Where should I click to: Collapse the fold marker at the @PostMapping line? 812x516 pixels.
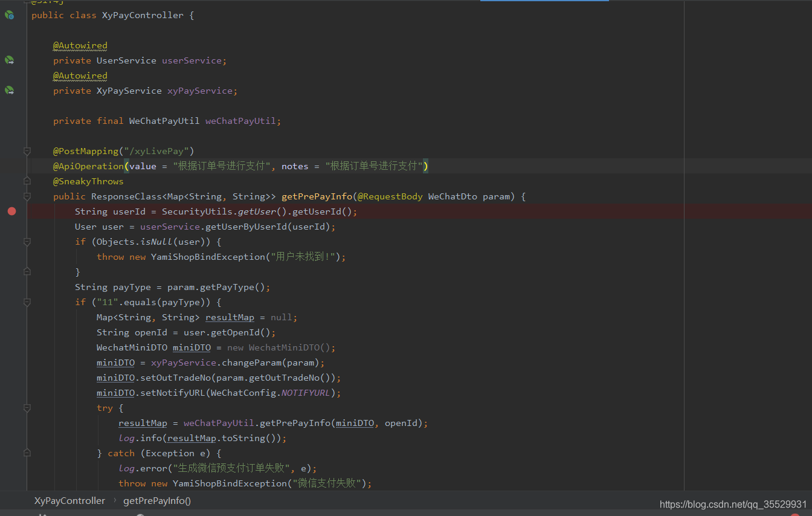(27, 150)
